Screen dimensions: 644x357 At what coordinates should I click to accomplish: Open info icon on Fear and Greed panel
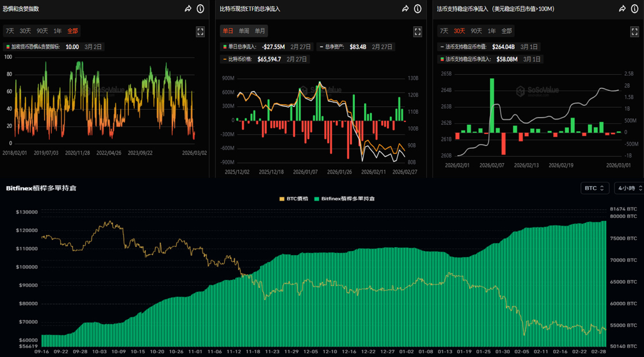(x=200, y=9)
